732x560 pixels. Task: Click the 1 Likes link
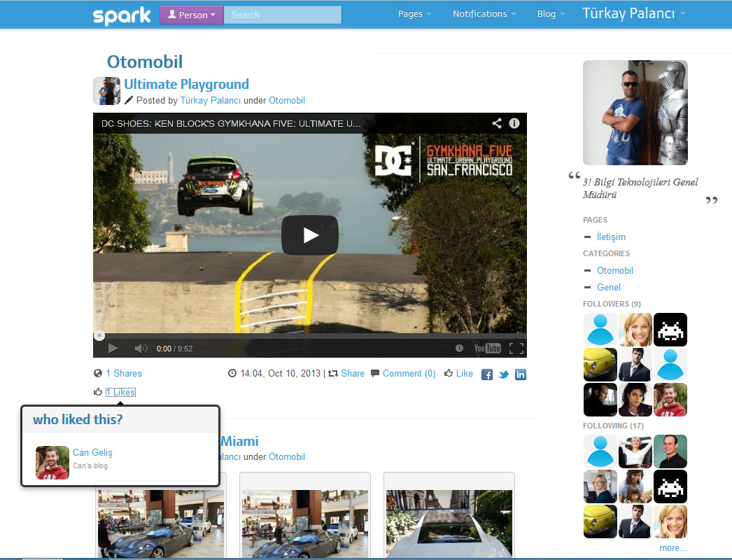[x=120, y=392]
